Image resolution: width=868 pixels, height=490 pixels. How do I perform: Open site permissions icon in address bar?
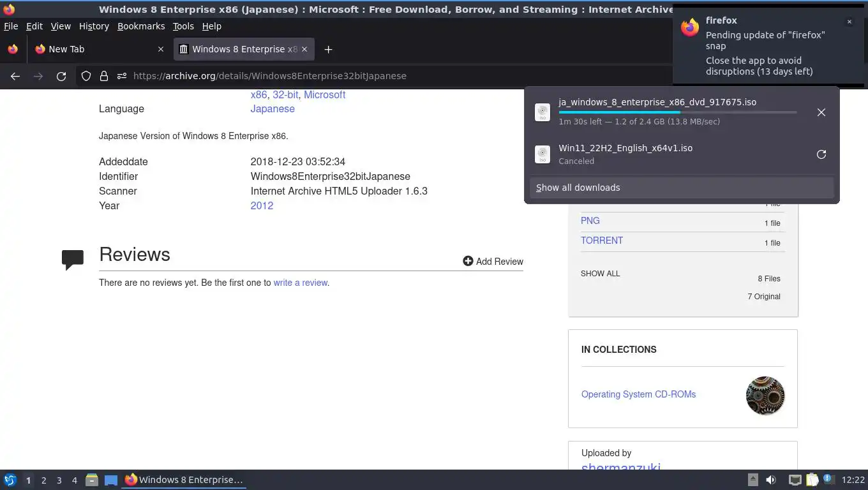click(121, 76)
